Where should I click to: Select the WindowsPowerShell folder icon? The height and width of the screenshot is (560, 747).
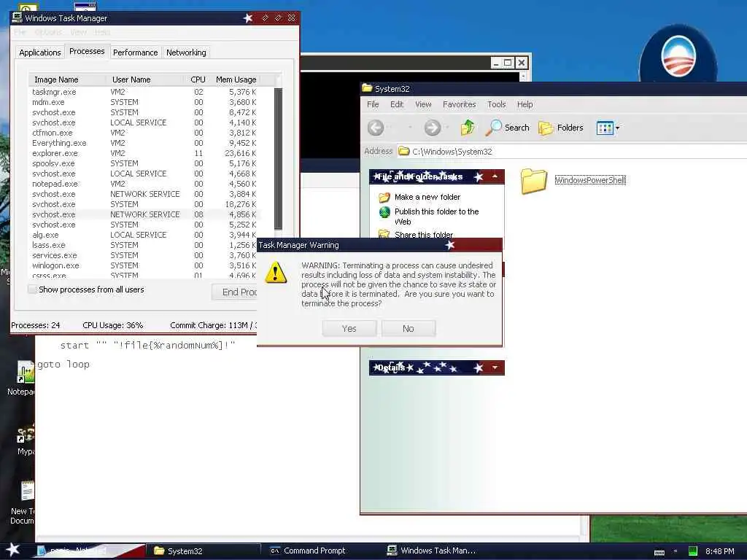pos(533,181)
